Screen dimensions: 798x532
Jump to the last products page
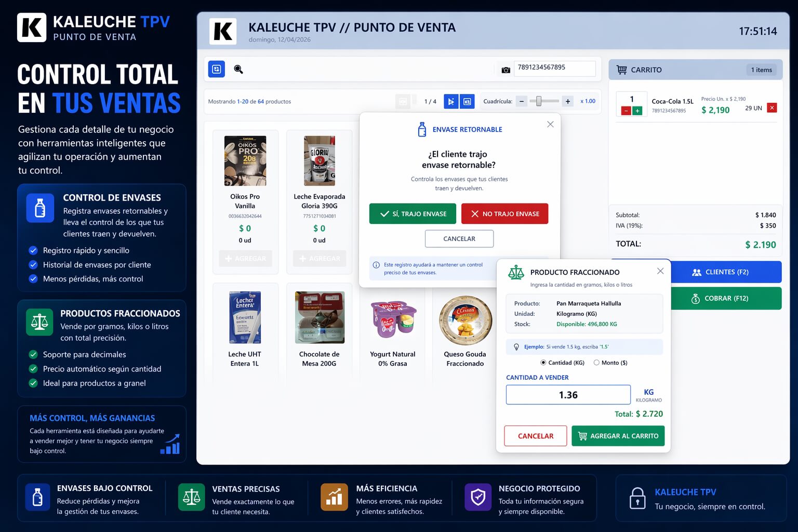pos(467,101)
